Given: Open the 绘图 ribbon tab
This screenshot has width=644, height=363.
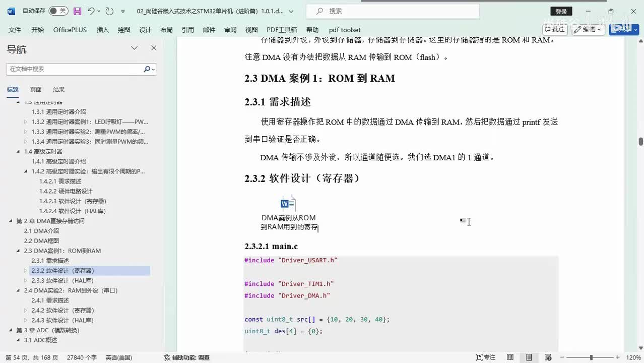Looking at the screenshot, I should (124, 30).
